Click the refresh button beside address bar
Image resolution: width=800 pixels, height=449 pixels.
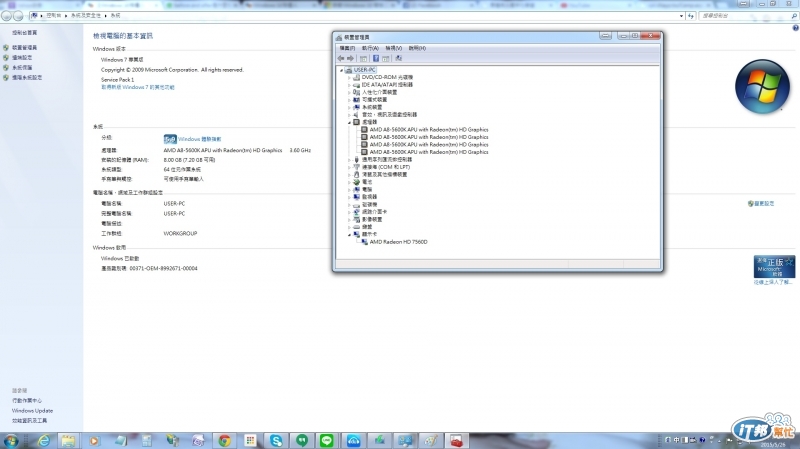point(691,16)
